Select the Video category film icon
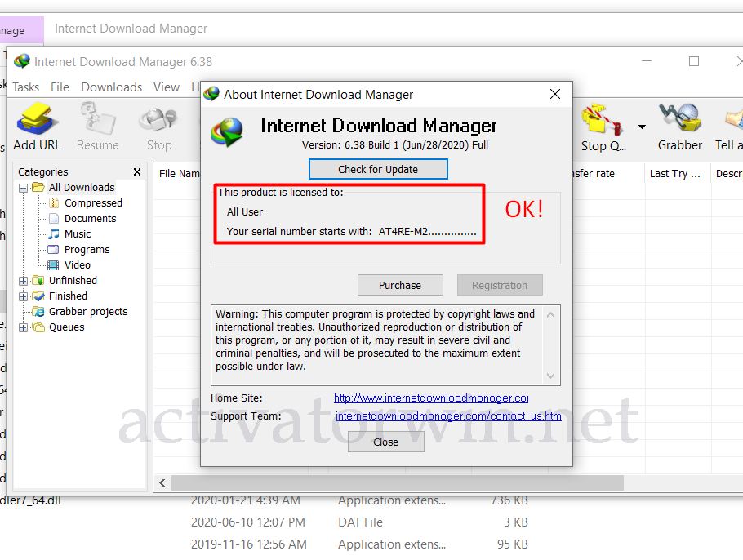Viewport: 743px width, 560px height. (x=54, y=264)
